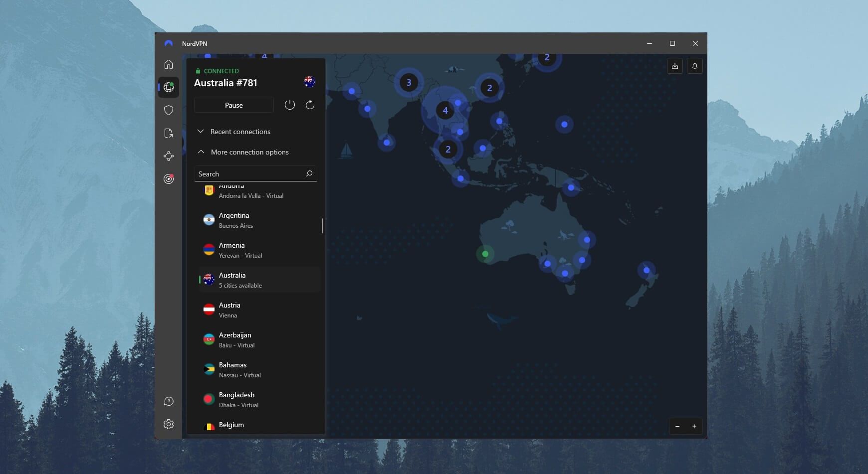Viewport: 868px width, 474px height.
Task: Select Bangladesh Dhaka Virtual server
Action: point(259,400)
